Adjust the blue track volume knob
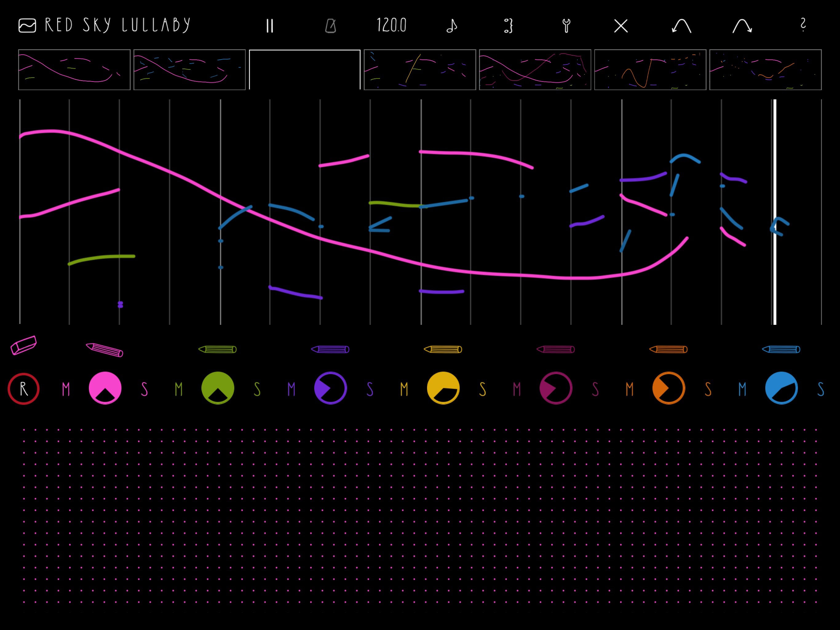Screen dimensions: 840x630 pyautogui.click(x=782, y=388)
